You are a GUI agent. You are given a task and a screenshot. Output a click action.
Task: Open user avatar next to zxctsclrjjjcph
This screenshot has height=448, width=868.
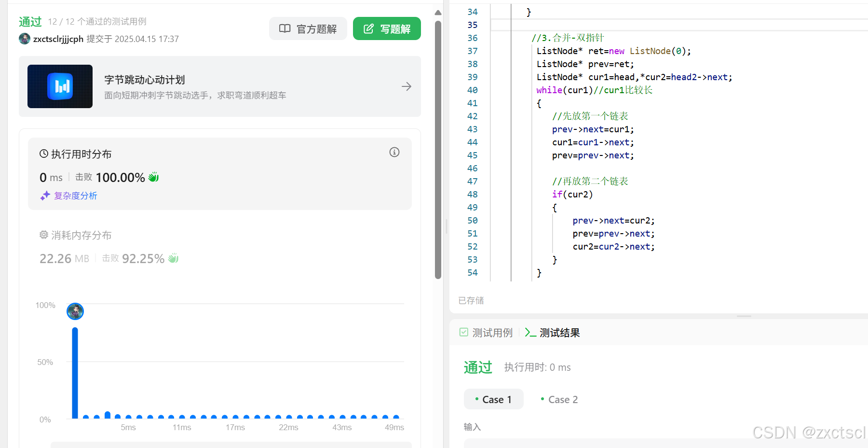24,39
